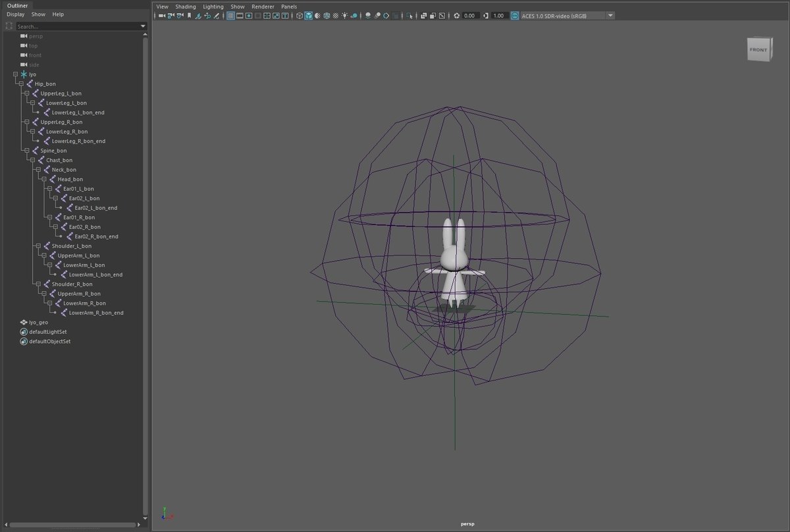Click the gamma value field showing 1.00
790x532 pixels.
pos(498,16)
